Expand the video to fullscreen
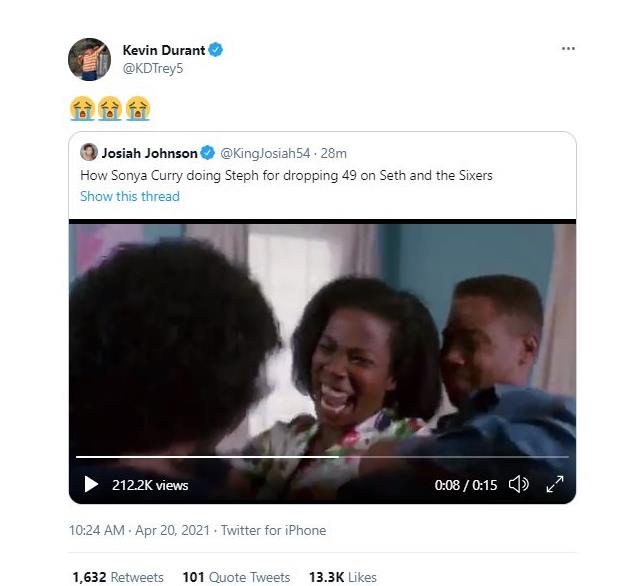Screen dimensions: 630x586 (x=554, y=485)
